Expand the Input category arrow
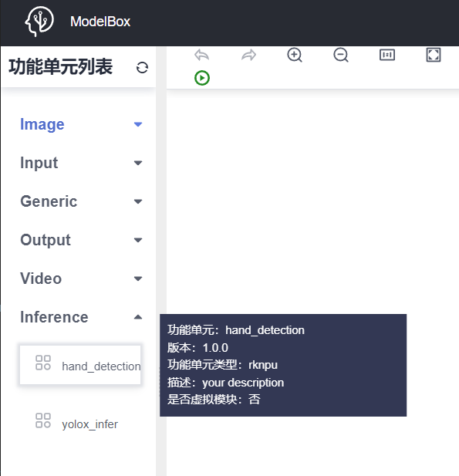 [x=138, y=163]
